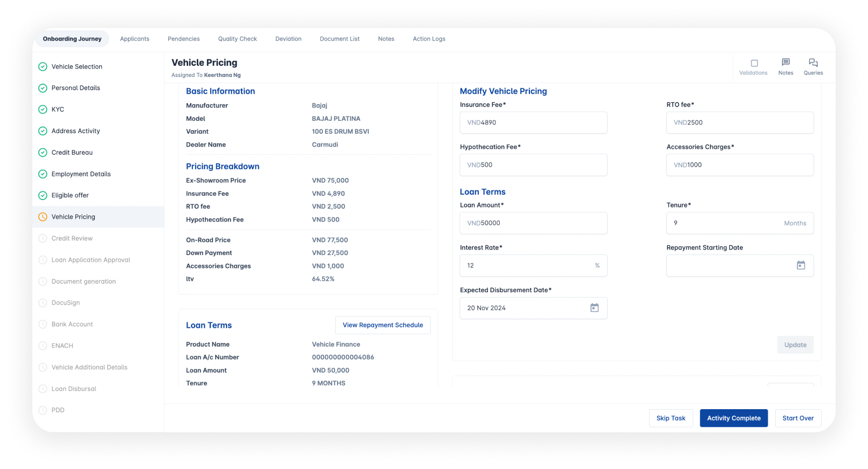Click green check icon beside Credit Bureau

click(43, 153)
